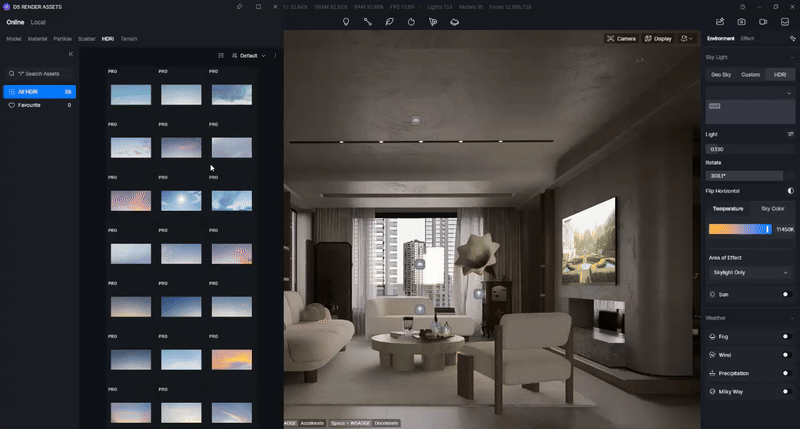Click the inbox tray icon at top right
This screenshot has height=429, width=800.
(x=785, y=21)
